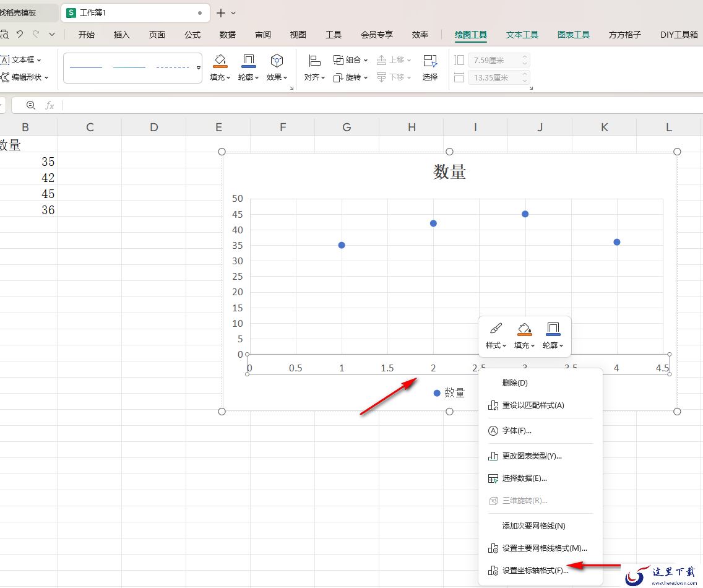Click the Move Down (下移) icon
Viewport: 703px width, 588px height.
(382, 77)
